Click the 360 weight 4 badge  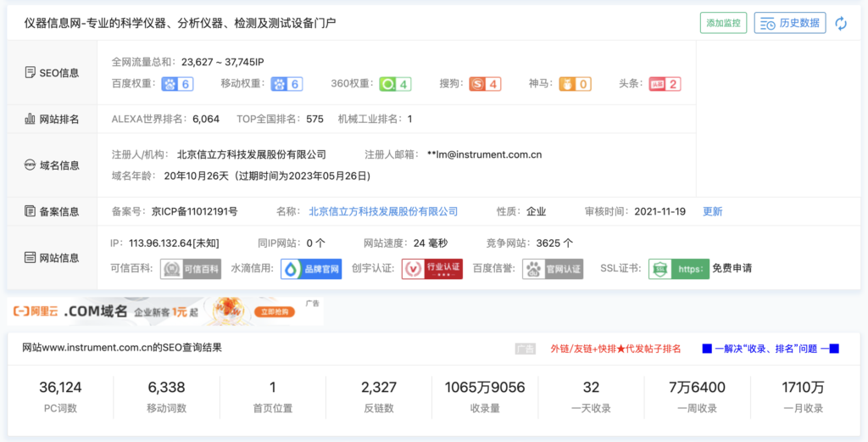395,84
